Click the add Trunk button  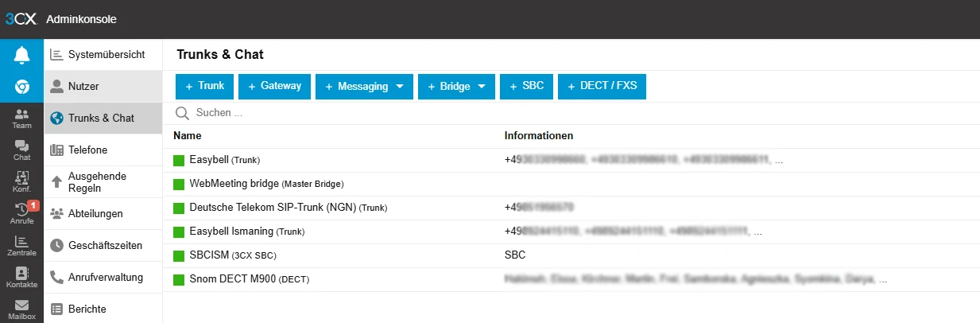204,86
